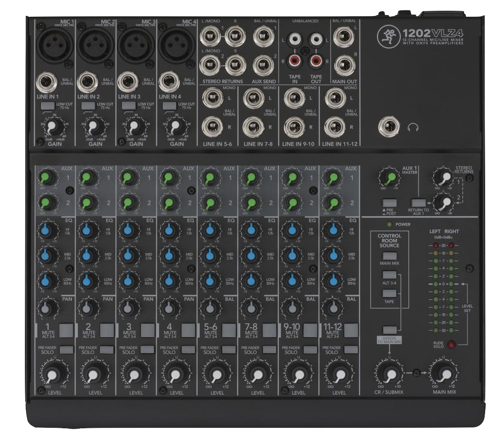
Task: Enable PRE FADER SOLO on channel 7-8
Action: pos(269,349)
